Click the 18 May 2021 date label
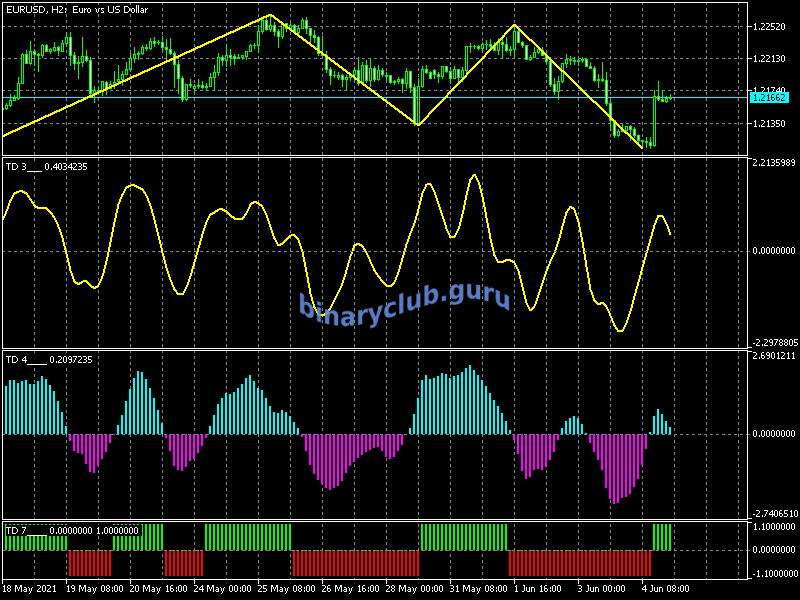800x600 pixels. [30, 588]
